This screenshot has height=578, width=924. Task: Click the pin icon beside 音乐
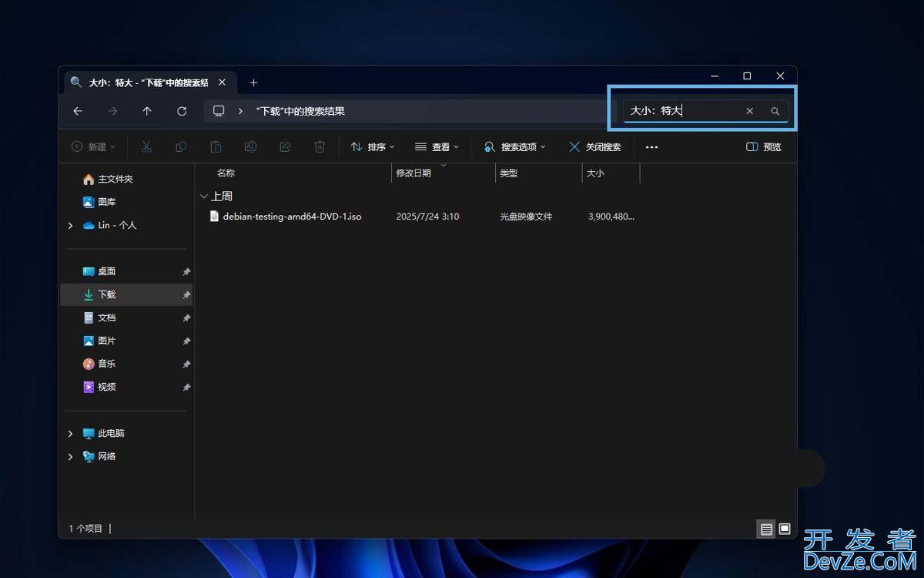click(186, 365)
